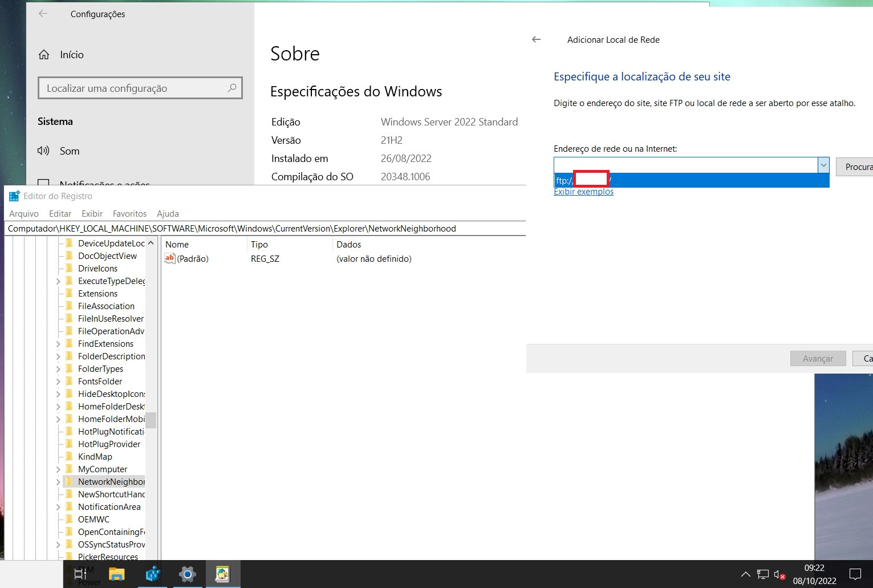Click the tree scroll up arrow
The height and width of the screenshot is (588, 873).
pos(151,243)
